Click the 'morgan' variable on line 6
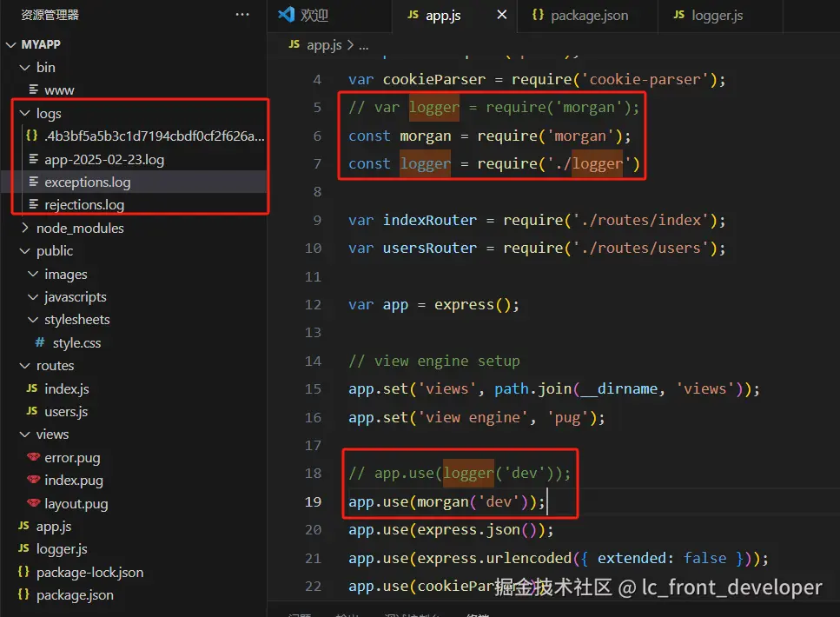Viewport: 840px width, 617px height. click(x=426, y=136)
